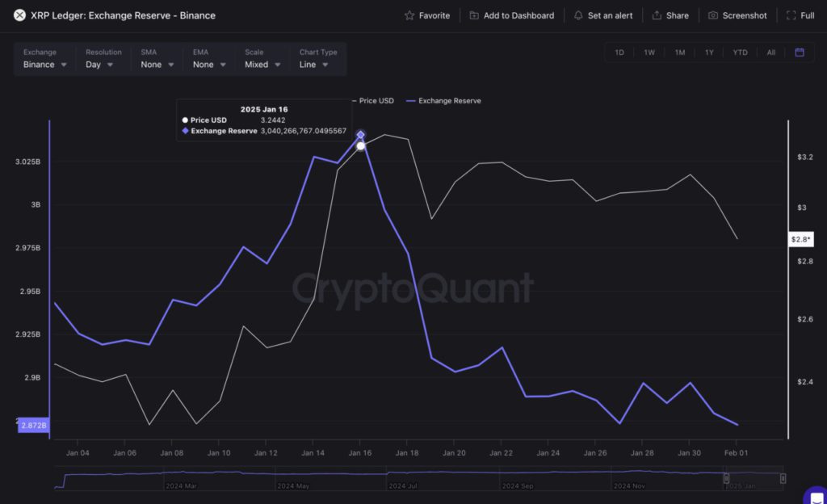Select Set an alert
The image size is (827, 504).
pos(602,15)
